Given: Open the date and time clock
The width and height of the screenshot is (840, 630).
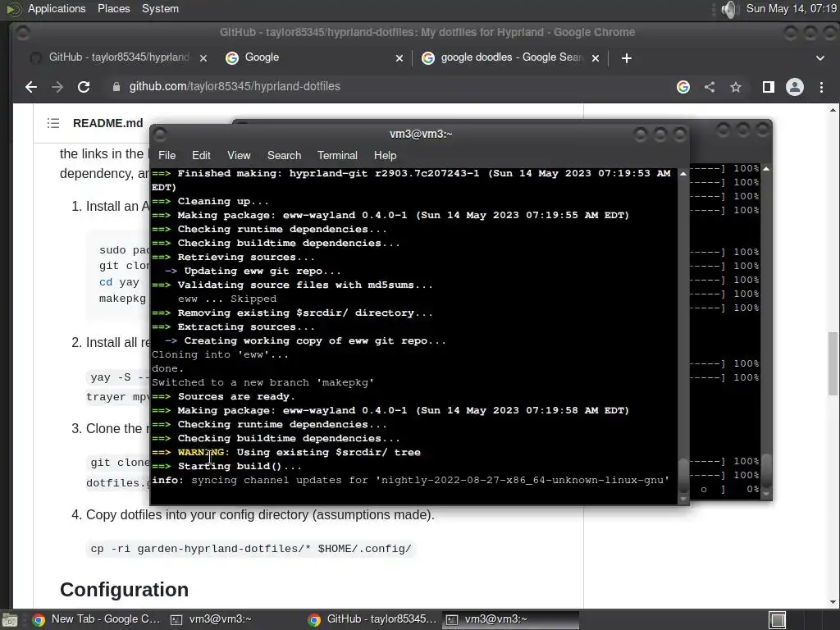Looking at the screenshot, I should click(x=792, y=8).
